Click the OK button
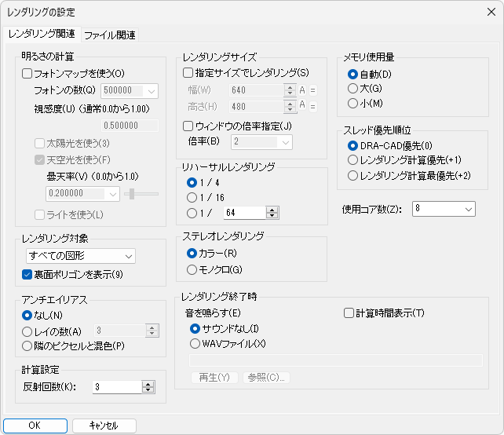The image size is (504, 435). pyautogui.click(x=35, y=426)
